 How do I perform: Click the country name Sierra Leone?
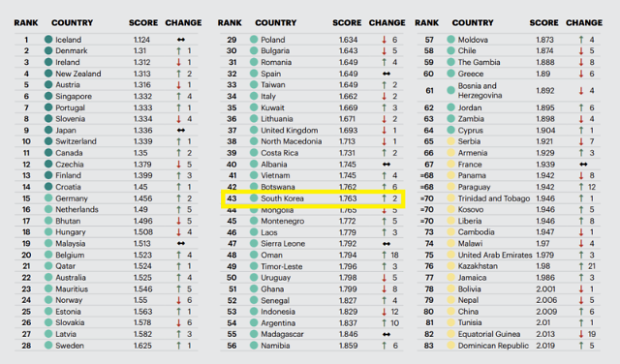(283, 243)
